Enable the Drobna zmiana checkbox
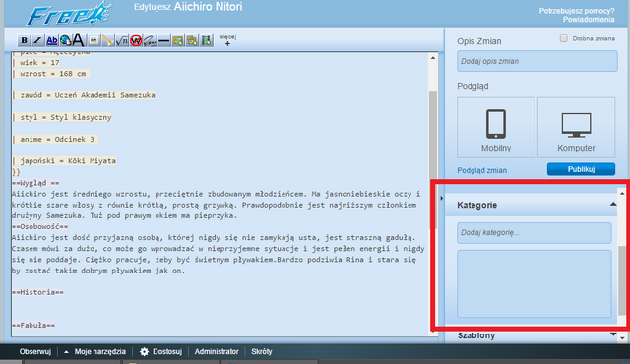This screenshot has height=364, width=630. (564, 38)
